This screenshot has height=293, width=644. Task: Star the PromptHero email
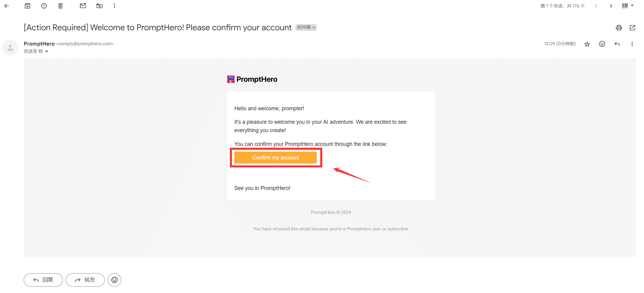pyautogui.click(x=587, y=44)
